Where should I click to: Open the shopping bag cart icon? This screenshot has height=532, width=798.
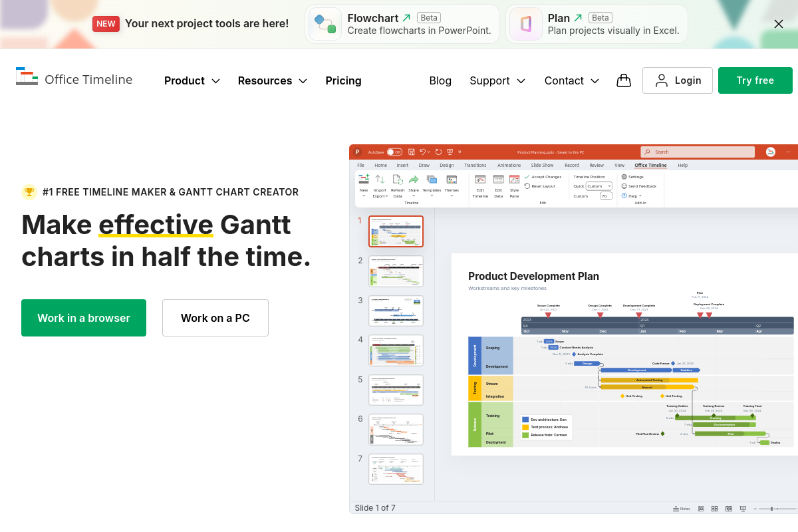pyautogui.click(x=623, y=80)
